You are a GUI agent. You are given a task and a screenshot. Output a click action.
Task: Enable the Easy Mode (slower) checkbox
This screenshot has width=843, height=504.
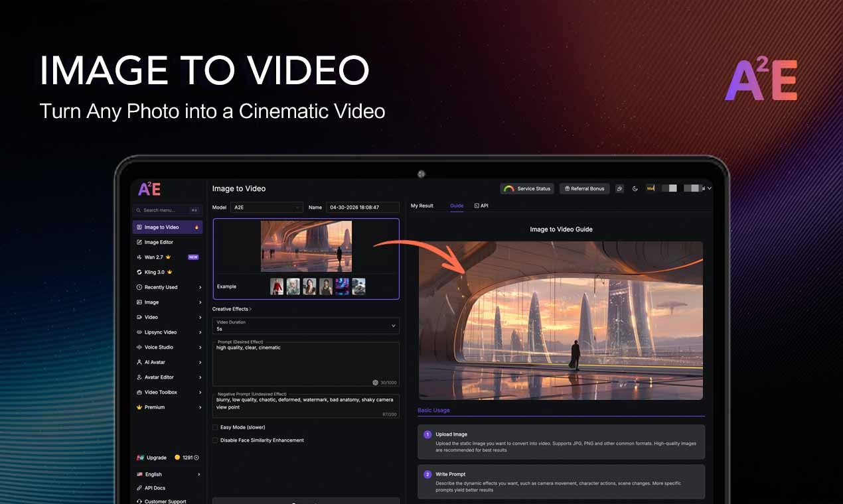(x=215, y=427)
